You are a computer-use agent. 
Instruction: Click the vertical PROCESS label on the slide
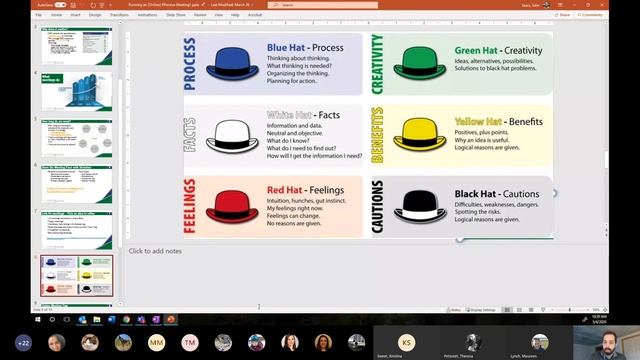(190, 64)
